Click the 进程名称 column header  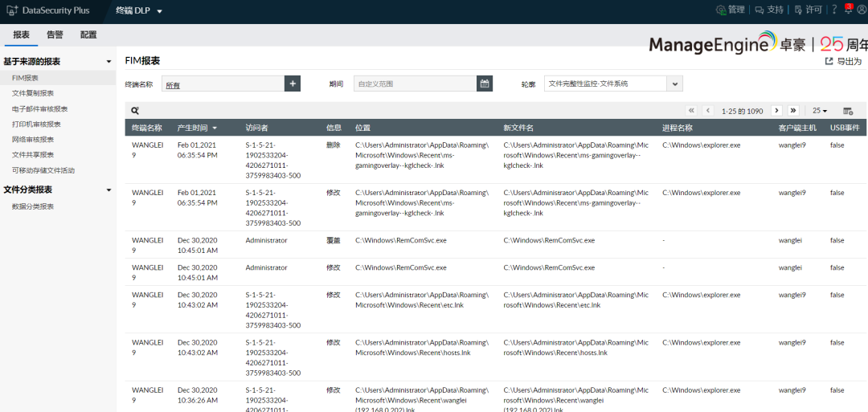click(x=677, y=127)
